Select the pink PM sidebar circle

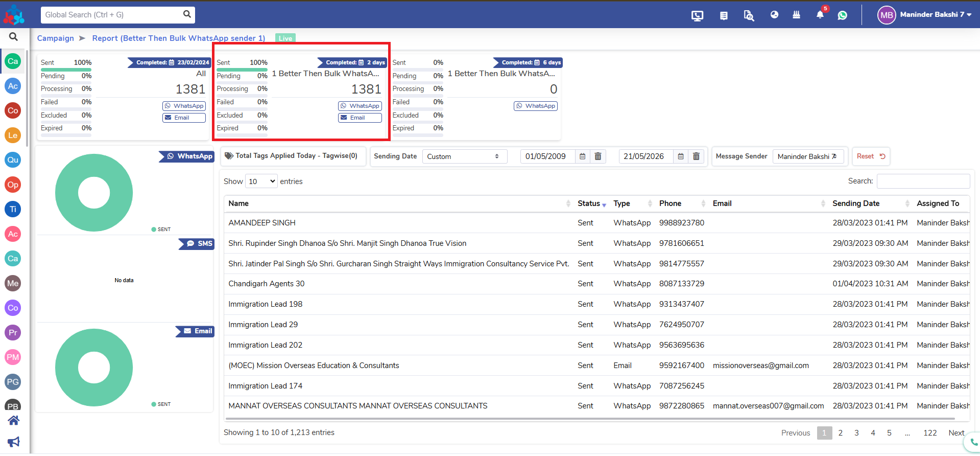tap(13, 357)
